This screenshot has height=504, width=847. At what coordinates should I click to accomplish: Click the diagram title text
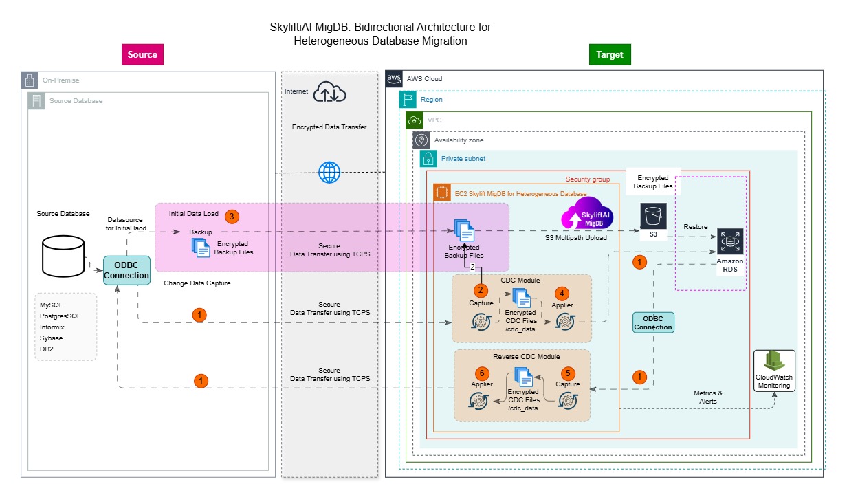[380, 34]
